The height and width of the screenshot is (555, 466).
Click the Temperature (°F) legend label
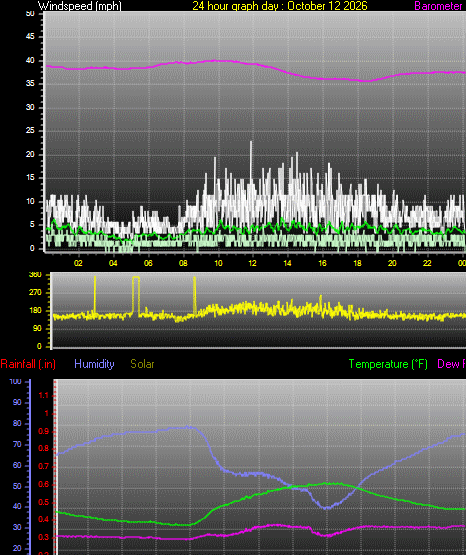pos(388,364)
